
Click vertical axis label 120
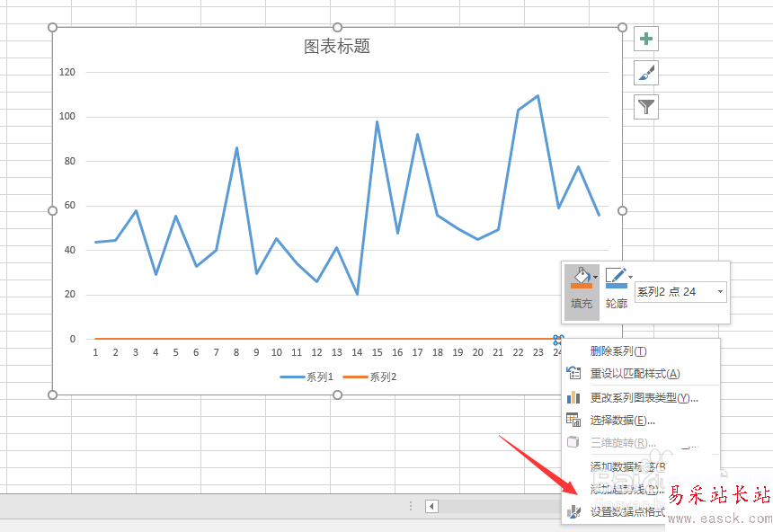67,72
